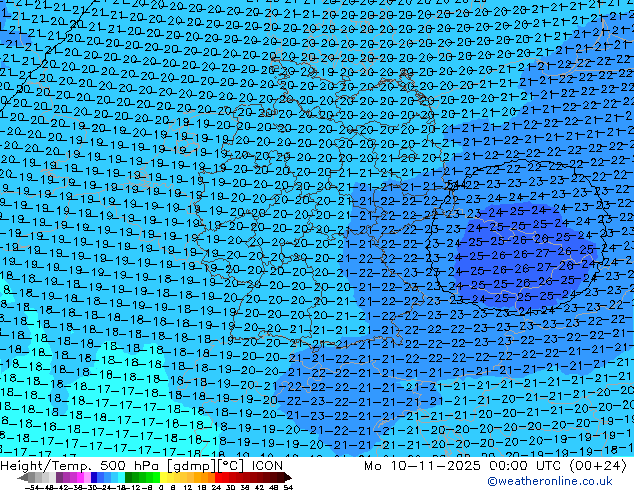Pick the bright magenta swatch in the legend
The height and width of the screenshot is (490, 634).
tap(80, 478)
